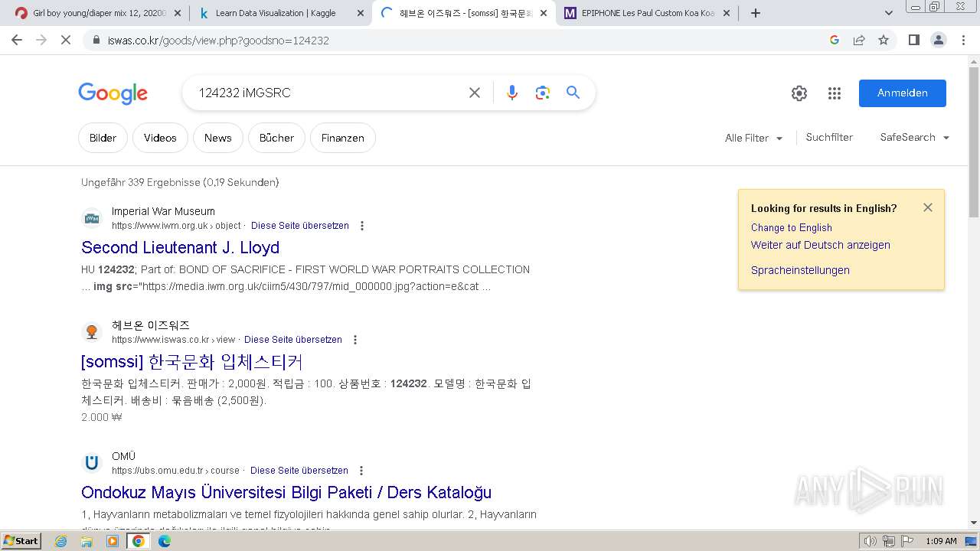This screenshot has width=980, height=551.
Task: Filter results by Bilder
Action: coord(103,138)
